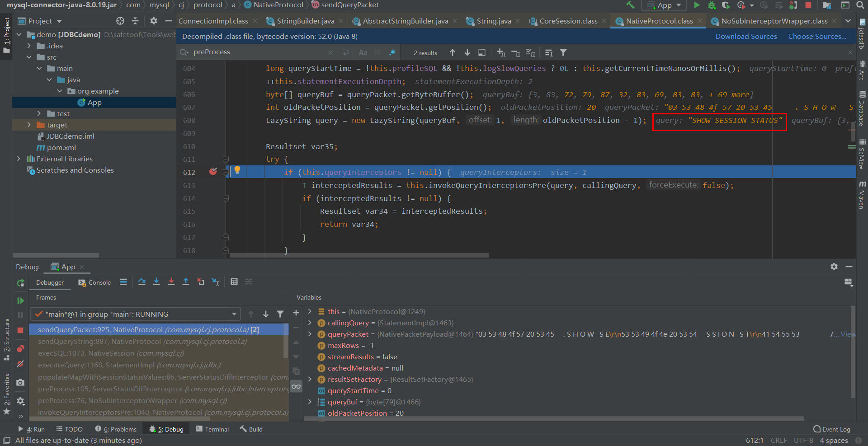868x446 pixels.
Task: Open the Console tab in Debug panel
Action: pos(94,283)
